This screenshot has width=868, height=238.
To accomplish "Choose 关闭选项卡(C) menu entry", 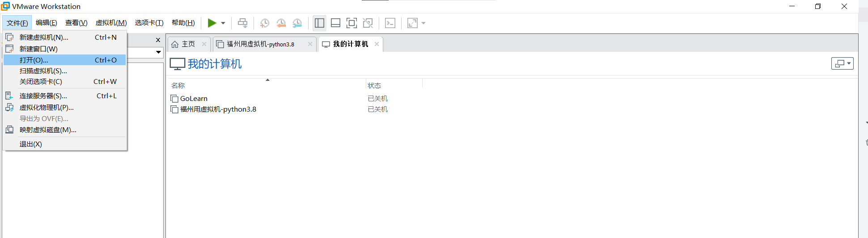I will click(x=65, y=81).
